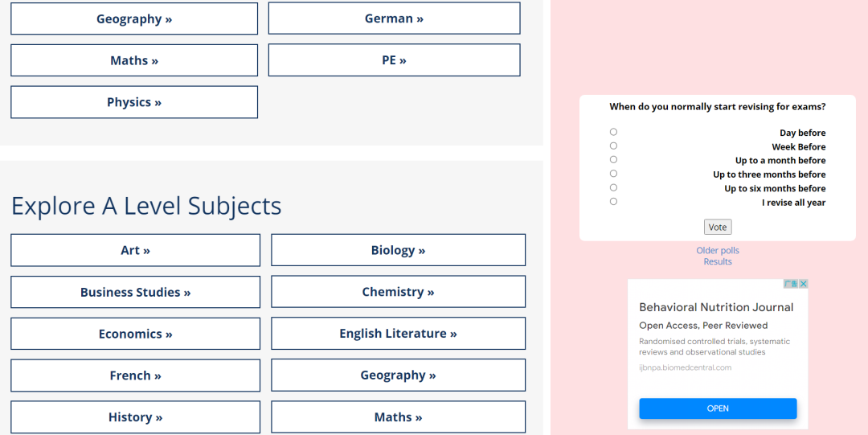The image size is (868, 435).
Task: View the poll Results link
Action: [x=718, y=261]
